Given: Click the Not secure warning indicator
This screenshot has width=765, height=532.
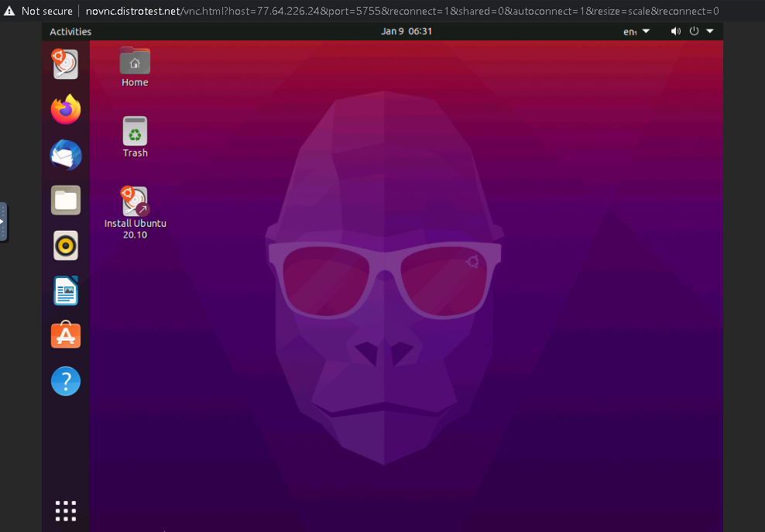Looking at the screenshot, I should coord(38,11).
